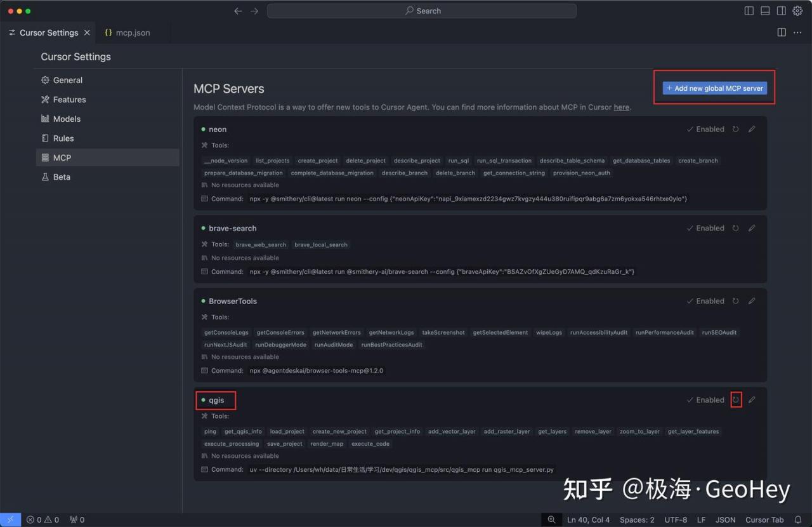Click the neon server name

(218, 129)
